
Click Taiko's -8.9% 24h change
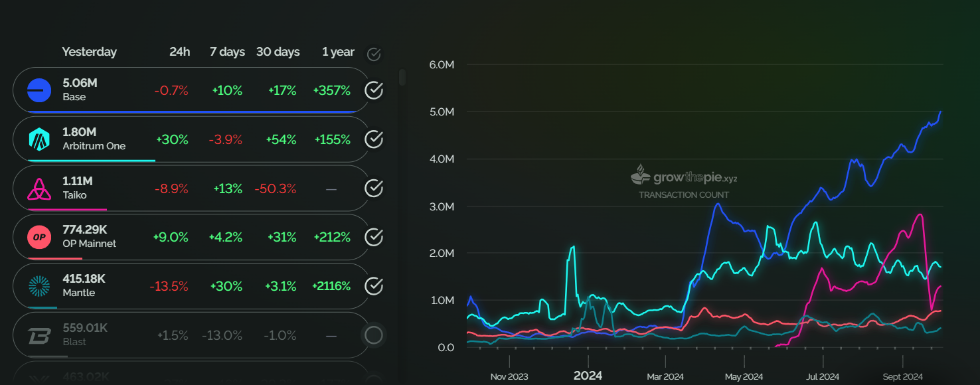[171, 189]
